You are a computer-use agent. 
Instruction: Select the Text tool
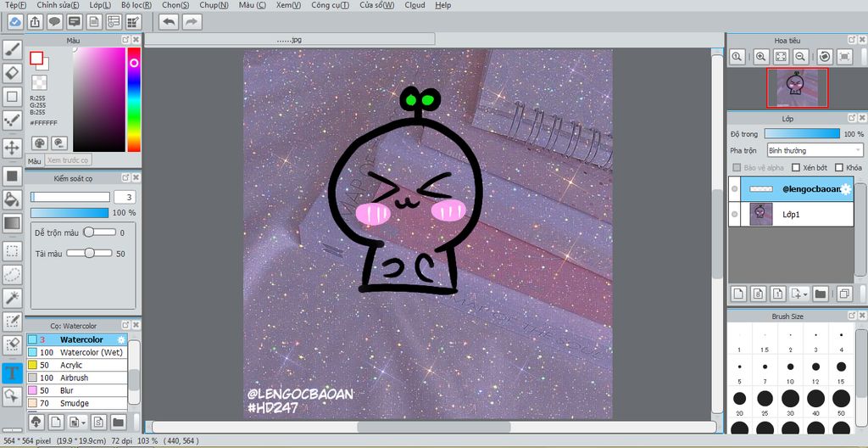coord(12,372)
